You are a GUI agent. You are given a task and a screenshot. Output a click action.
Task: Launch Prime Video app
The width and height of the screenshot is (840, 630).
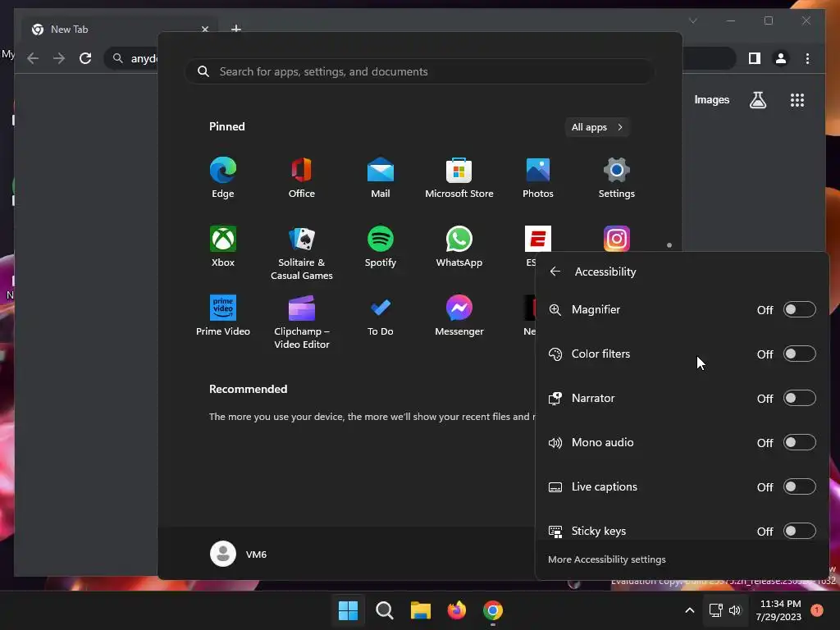click(223, 316)
